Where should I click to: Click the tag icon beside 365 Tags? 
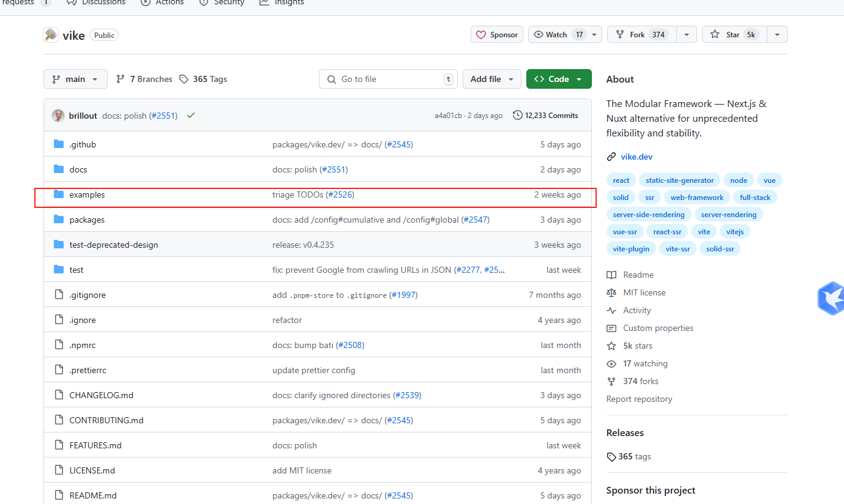184,79
